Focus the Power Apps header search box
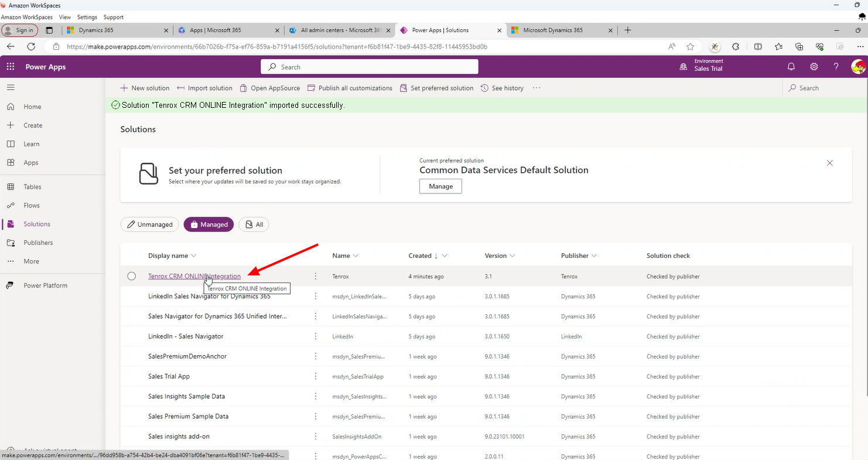The image size is (868, 460). coord(369,67)
